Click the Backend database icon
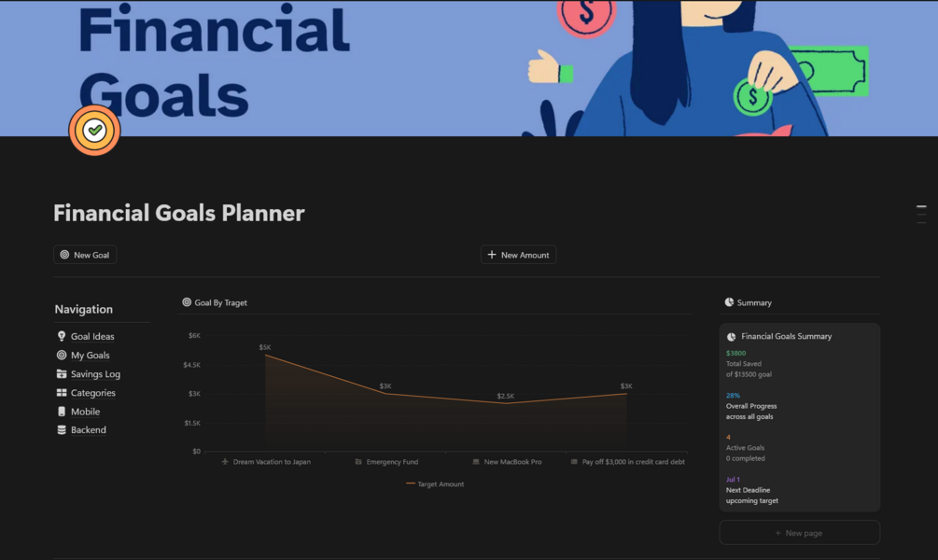 point(62,430)
